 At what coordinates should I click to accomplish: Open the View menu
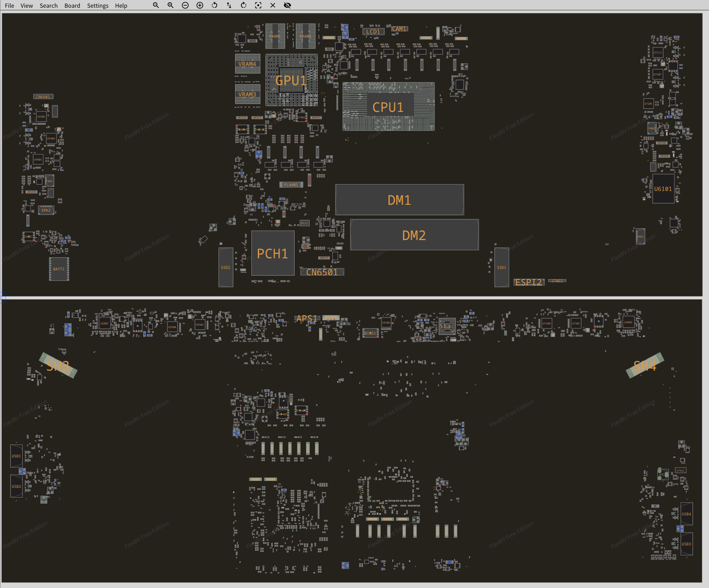[x=27, y=6]
